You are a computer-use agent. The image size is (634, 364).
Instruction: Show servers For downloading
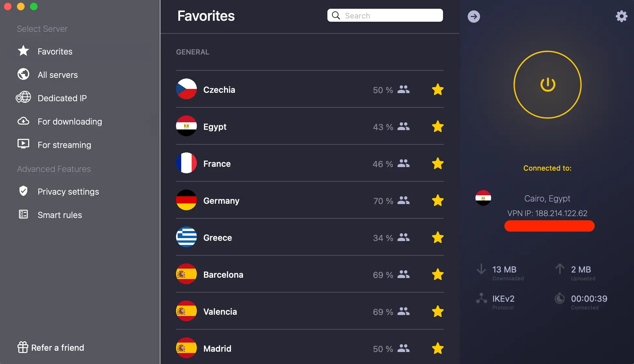[70, 122]
